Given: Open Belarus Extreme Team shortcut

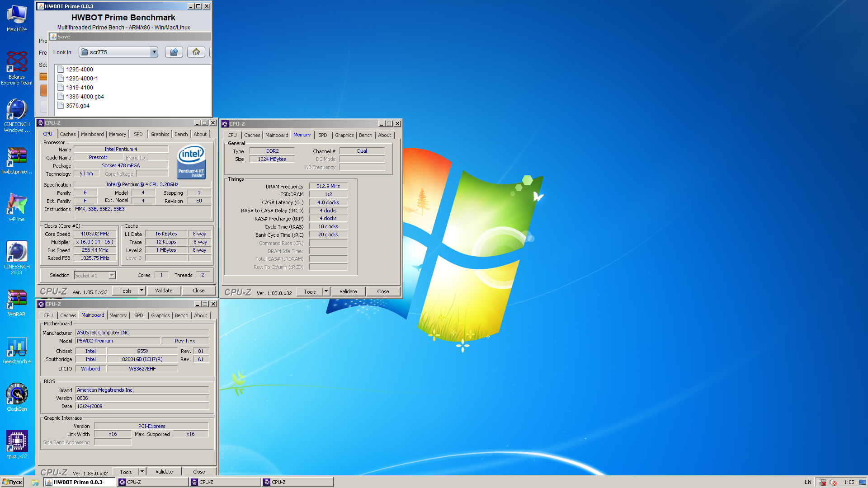Looking at the screenshot, I should pyautogui.click(x=17, y=68).
